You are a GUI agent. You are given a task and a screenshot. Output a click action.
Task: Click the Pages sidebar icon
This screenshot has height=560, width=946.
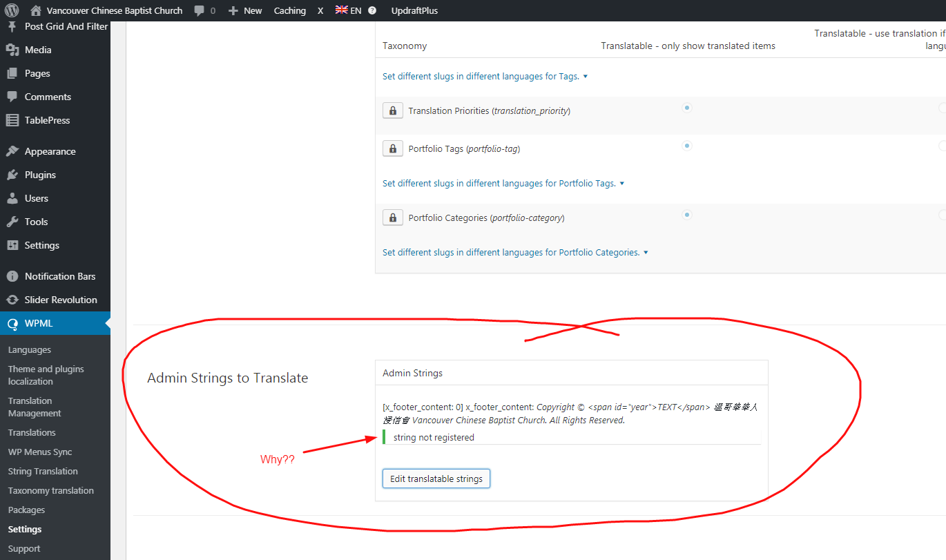pos(12,73)
